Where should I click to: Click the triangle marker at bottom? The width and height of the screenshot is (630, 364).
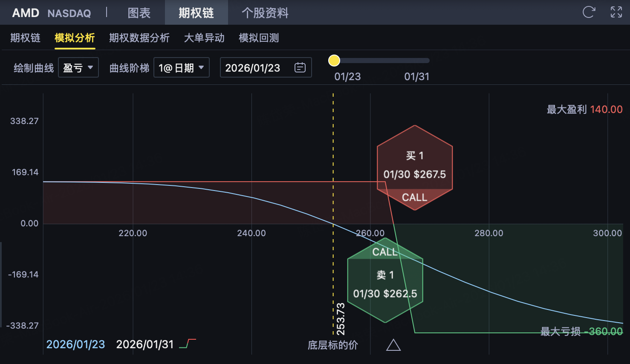[393, 345]
